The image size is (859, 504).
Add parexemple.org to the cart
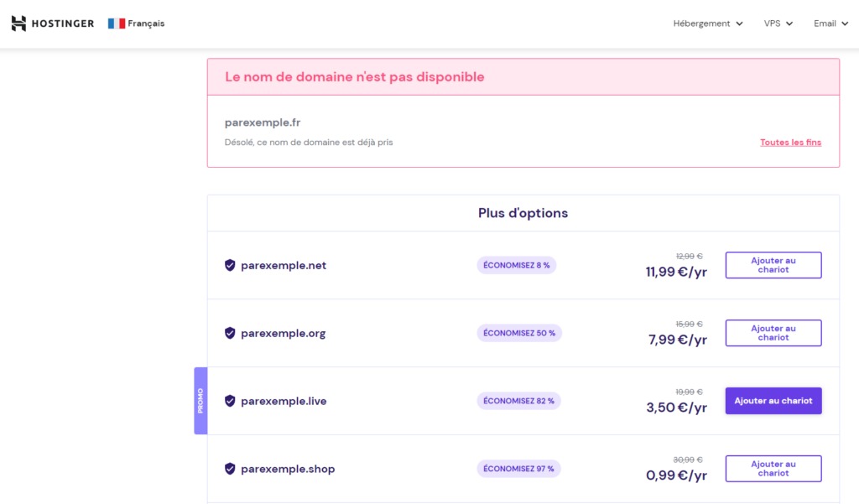point(773,333)
